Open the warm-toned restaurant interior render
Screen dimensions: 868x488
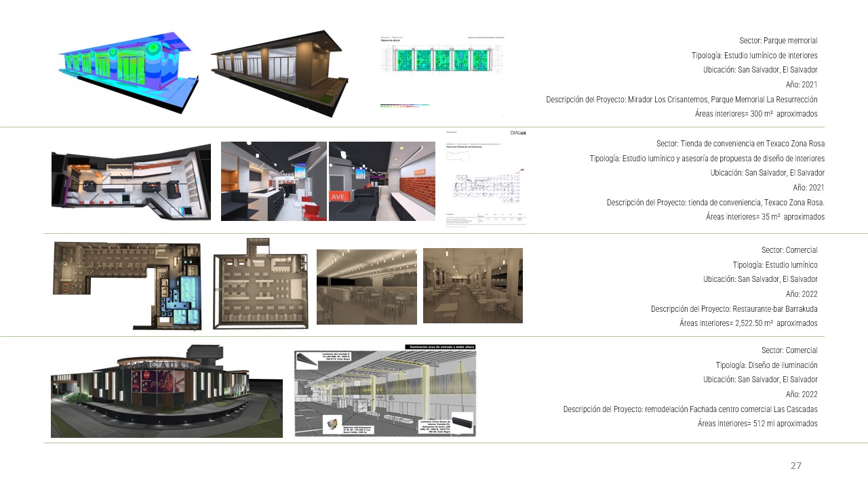473,285
